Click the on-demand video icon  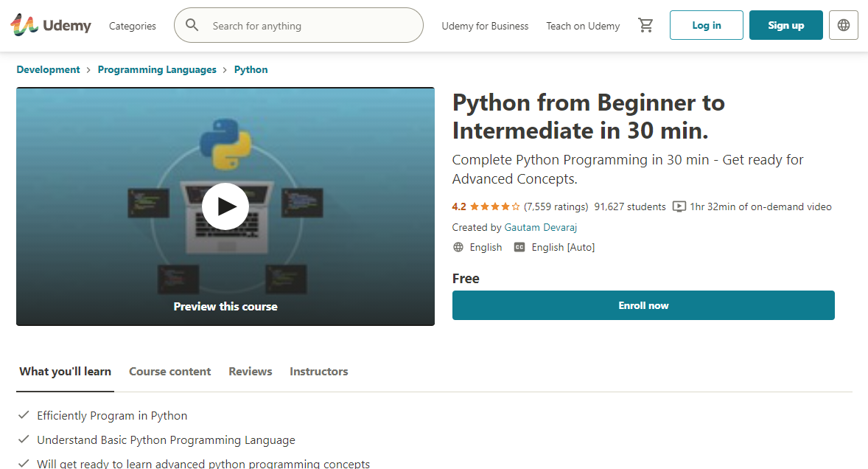point(679,207)
